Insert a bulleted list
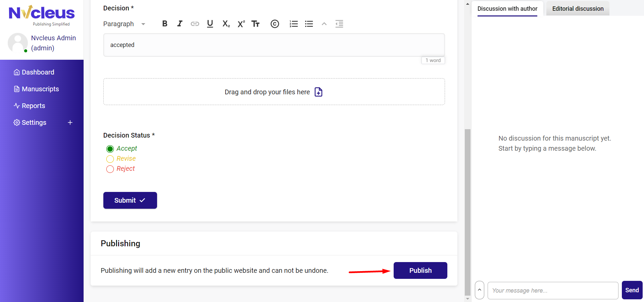Viewport: 644px width, 302px height. tap(309, 24)
